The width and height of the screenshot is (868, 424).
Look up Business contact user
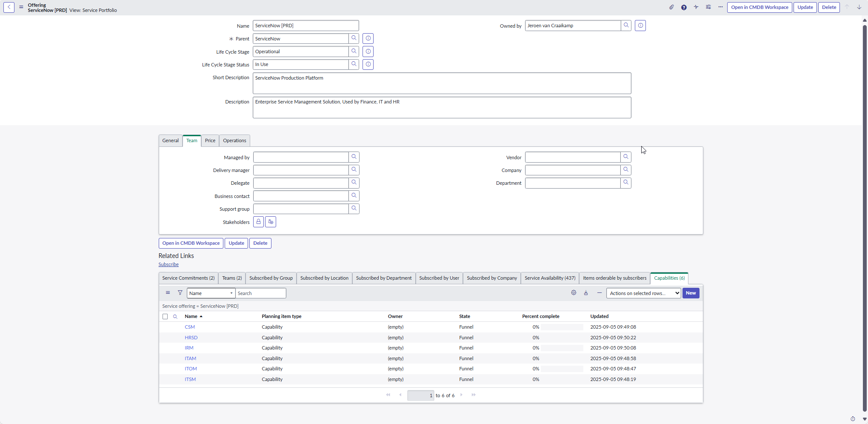click(354, 196)
